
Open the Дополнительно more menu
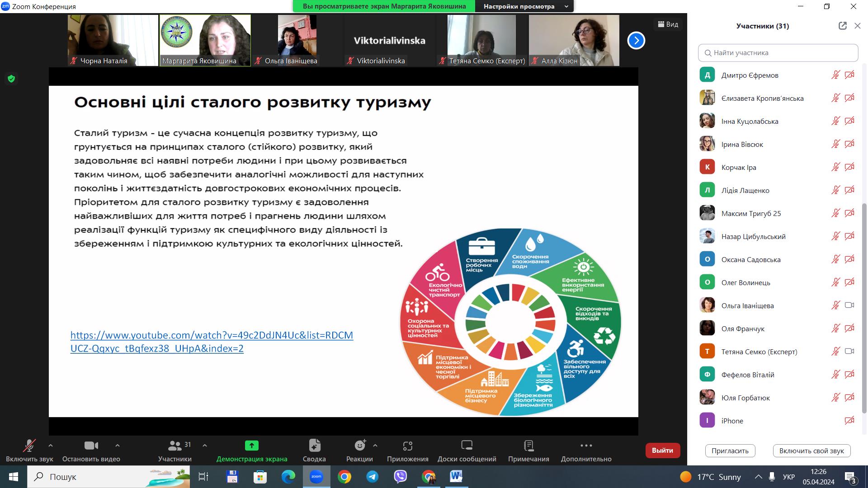point(586,446)
